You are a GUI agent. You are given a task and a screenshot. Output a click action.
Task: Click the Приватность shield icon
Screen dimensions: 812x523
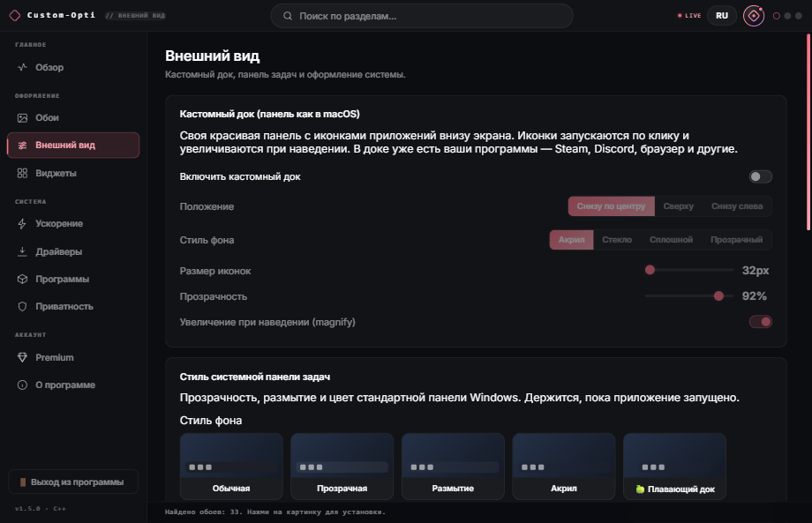[22, 306]
